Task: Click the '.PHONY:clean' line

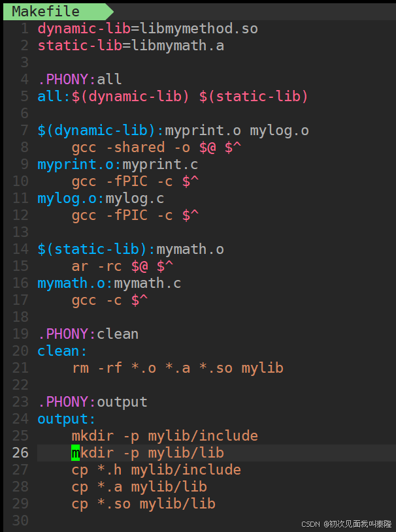Action: tap(88, 334)
